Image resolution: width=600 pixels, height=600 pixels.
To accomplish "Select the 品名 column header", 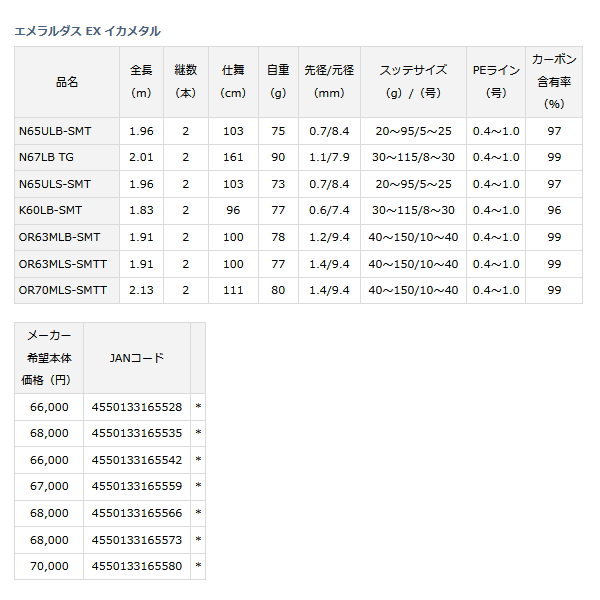I will tap(67, 82).
